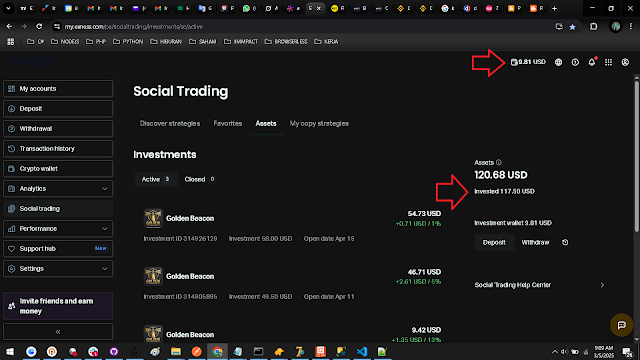This screenshot has height=360, width=640.
Task: Switch to Favorites tab
Action: point(228,123)
